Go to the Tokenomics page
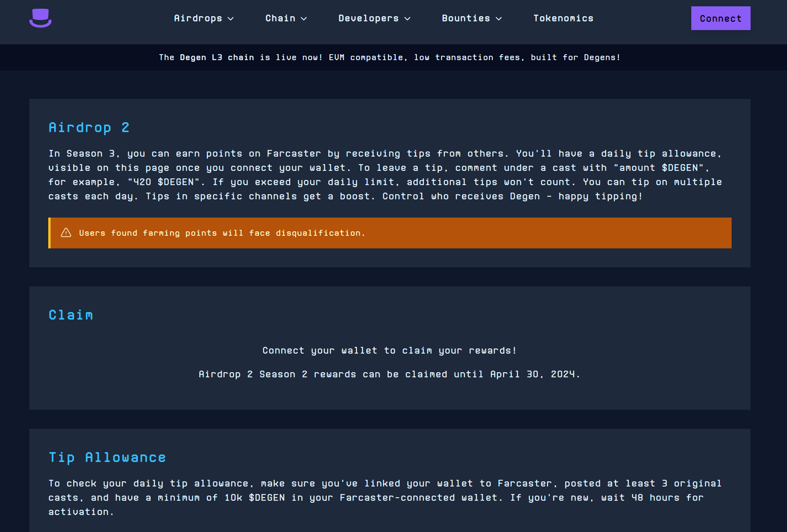Image resolution: width=787 pixels, height=532 pixels. tap(563, 18)
